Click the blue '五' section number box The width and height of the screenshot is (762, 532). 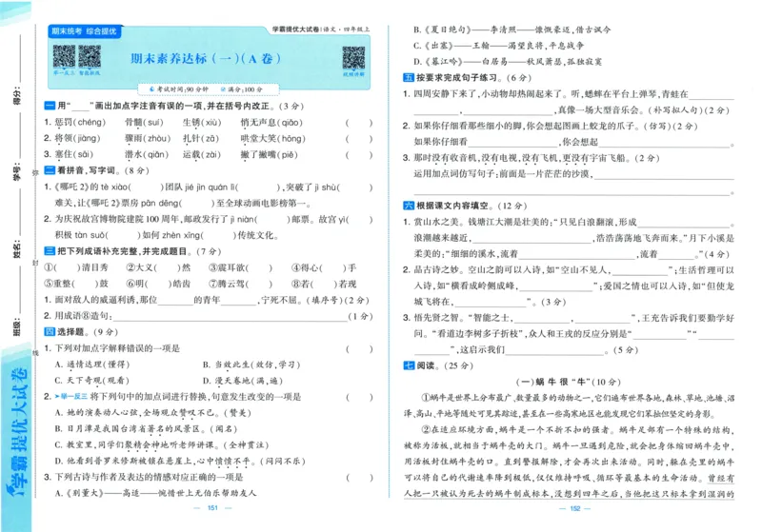409,77
